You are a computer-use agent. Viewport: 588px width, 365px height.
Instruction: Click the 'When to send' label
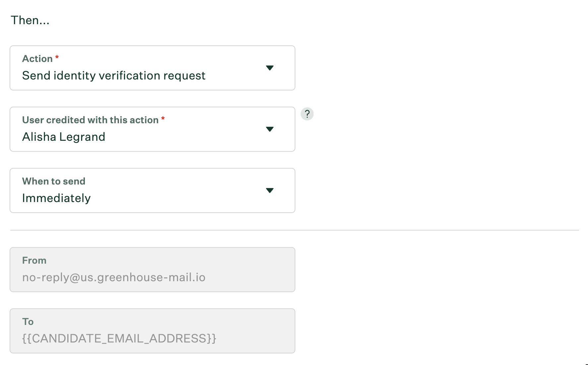coord(54,181)
